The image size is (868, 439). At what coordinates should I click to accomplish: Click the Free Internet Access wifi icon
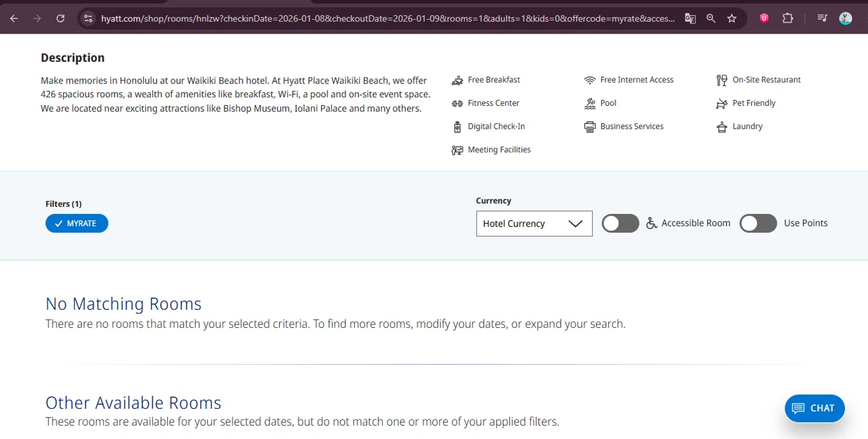[590, 80]
